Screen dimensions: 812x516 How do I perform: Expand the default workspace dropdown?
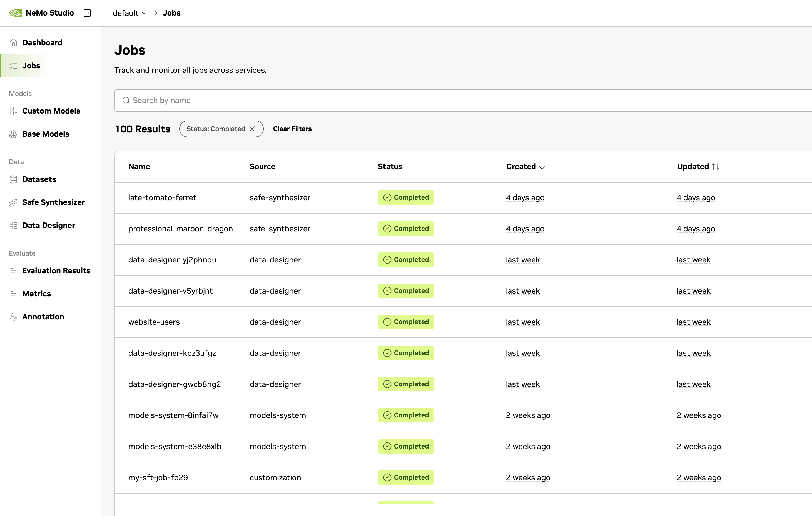(x=129, y=13)
